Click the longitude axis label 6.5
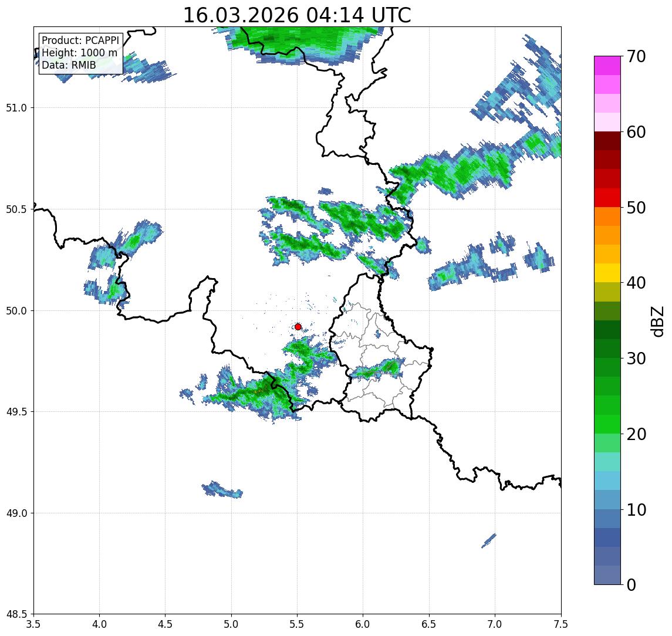Viewport: 672px width, 636px height. [x=429, y=624]
